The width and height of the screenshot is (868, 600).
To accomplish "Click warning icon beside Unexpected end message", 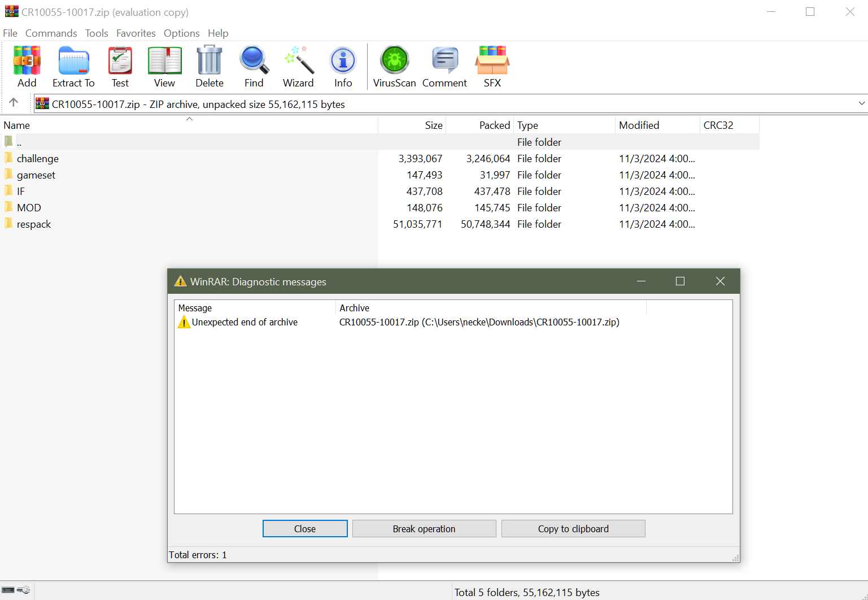I will tap(184, 322).
